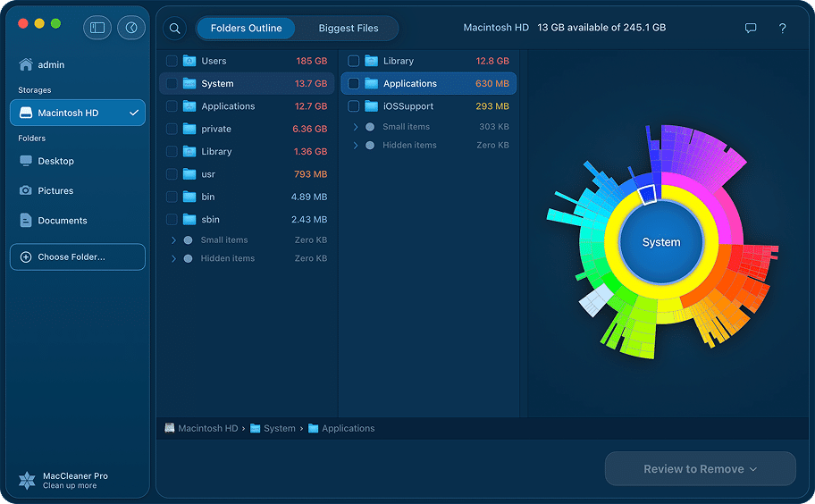Open help via question mark icon
This screenshot has width=815, height=504.
[783, 29]
